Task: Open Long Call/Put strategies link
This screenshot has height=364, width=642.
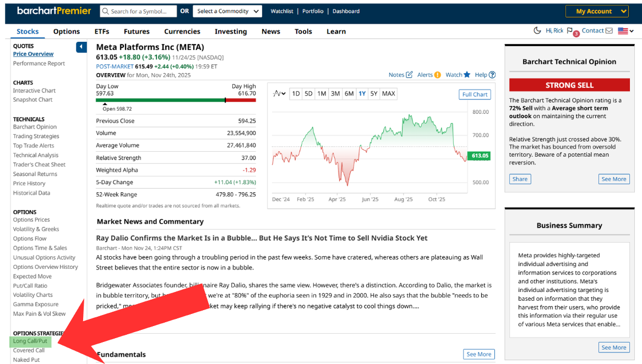Action: click(x=30, y=341)
